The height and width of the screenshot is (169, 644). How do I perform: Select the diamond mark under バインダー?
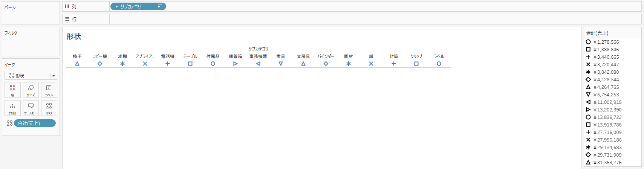[x=326, y=64]
